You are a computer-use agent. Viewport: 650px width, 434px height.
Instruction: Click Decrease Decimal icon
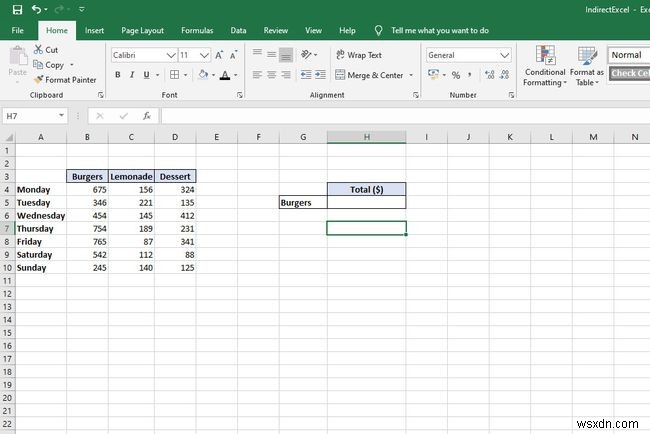point(504,75)
